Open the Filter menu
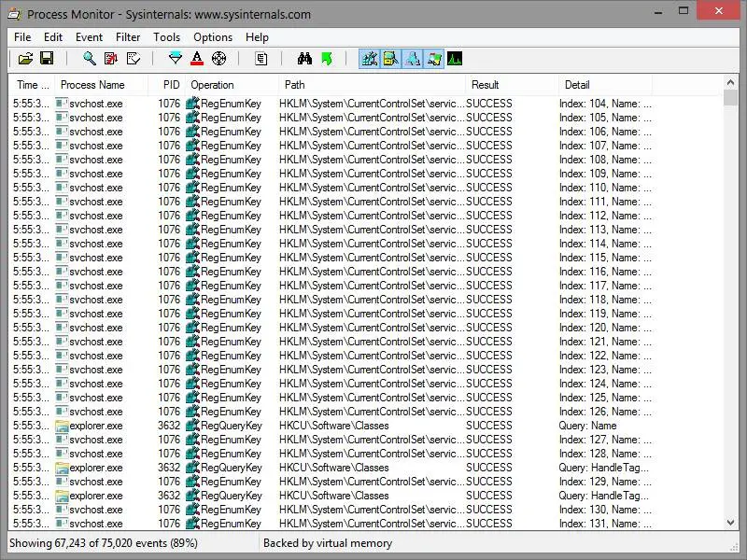This screenshot has height=560, width=747. point(128,37)
